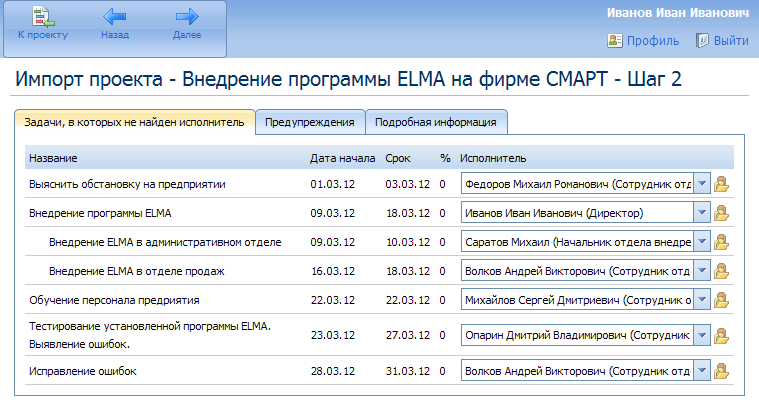This screenshot has width=759, height=407.
Task: Click start date '23.03.12'
Action: pos(333,335)
